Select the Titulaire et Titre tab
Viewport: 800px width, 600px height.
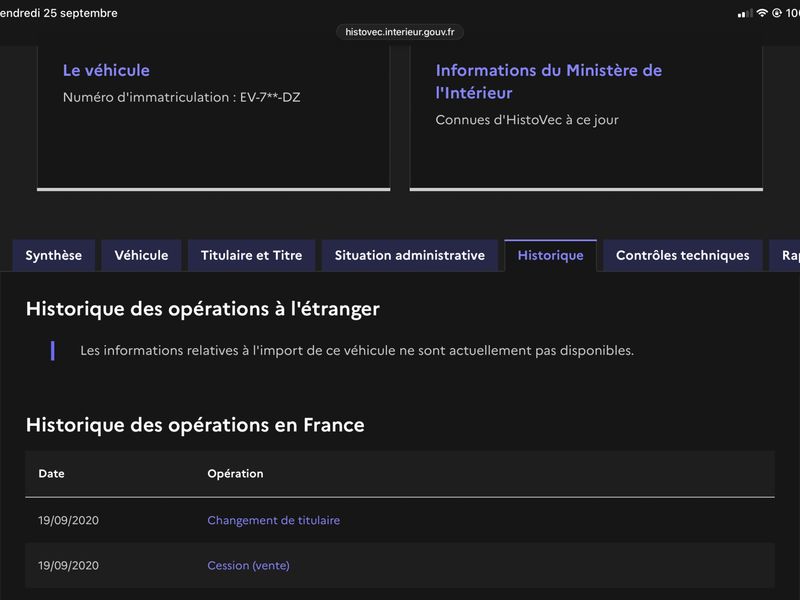252,255
